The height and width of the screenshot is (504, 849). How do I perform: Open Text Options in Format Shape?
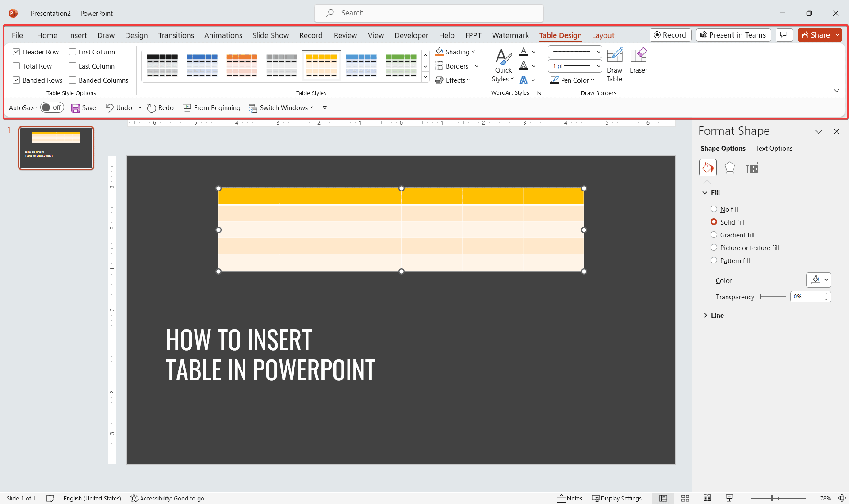click(774, 149)
